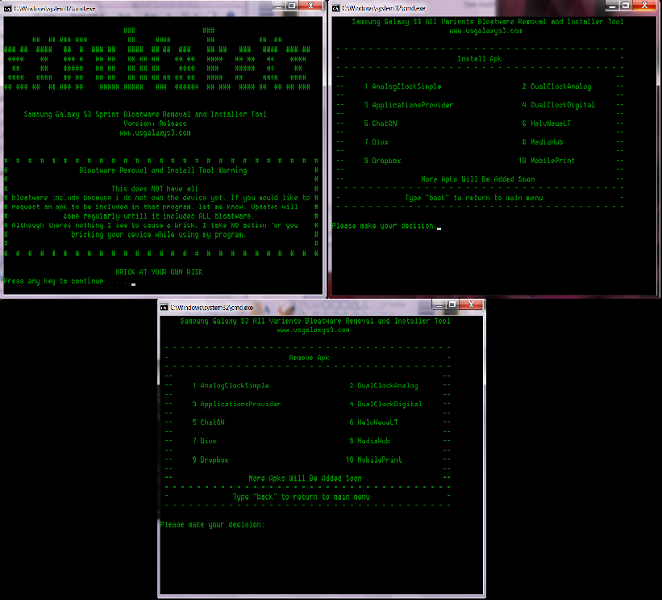
Task: Click 'BRICK AT YOUR OWN RISK' text
Action: coord(159,272)
